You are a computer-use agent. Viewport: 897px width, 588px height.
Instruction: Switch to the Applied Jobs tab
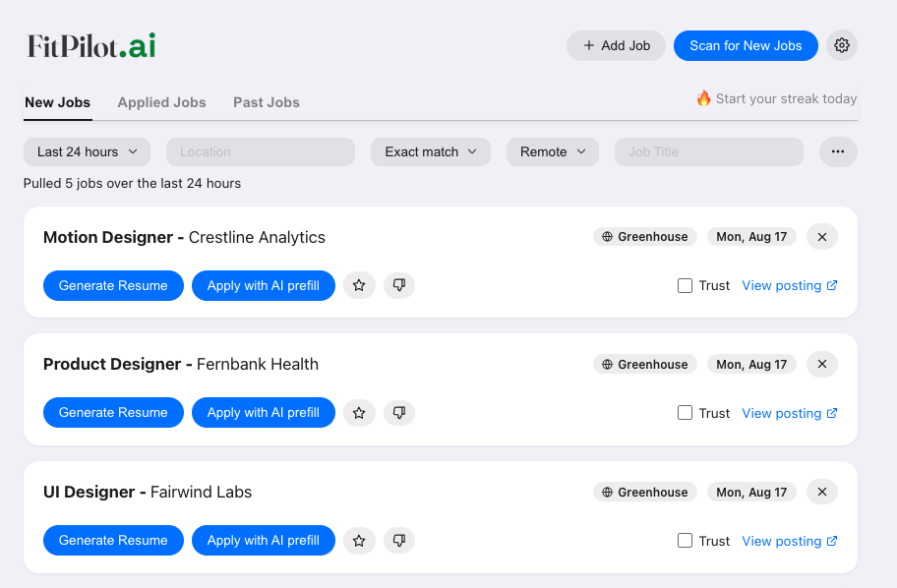[x=162, y=102]
